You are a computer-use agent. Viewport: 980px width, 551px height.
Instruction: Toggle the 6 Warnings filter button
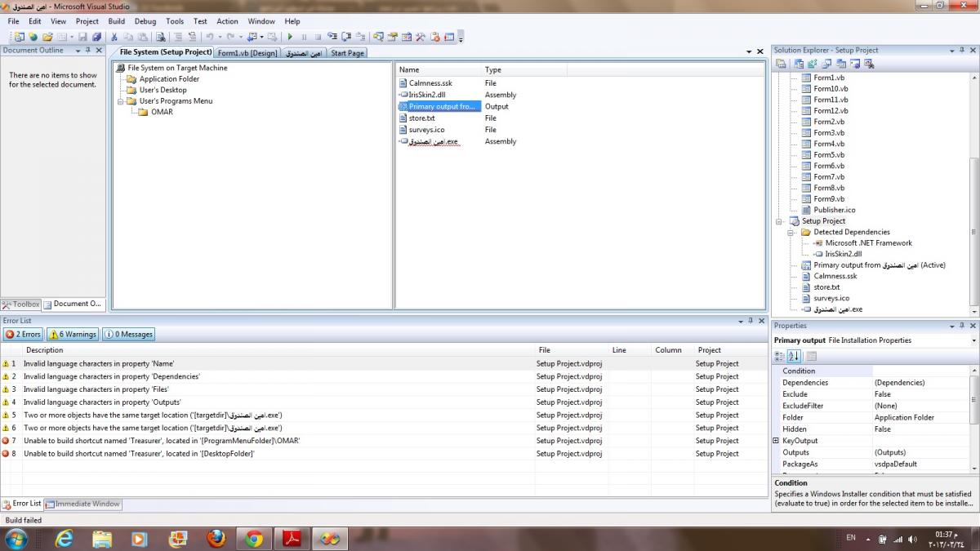73,334
